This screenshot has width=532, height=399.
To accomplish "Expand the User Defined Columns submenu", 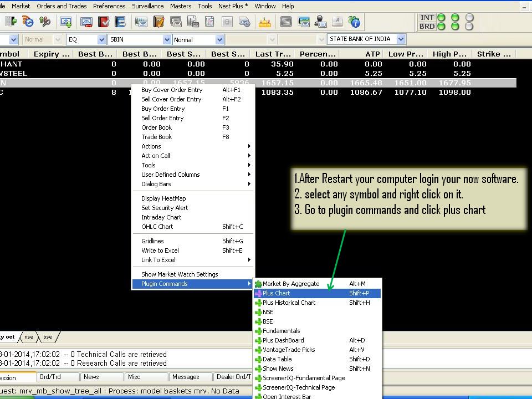I will pyautogui.click(x=193, y=175).
